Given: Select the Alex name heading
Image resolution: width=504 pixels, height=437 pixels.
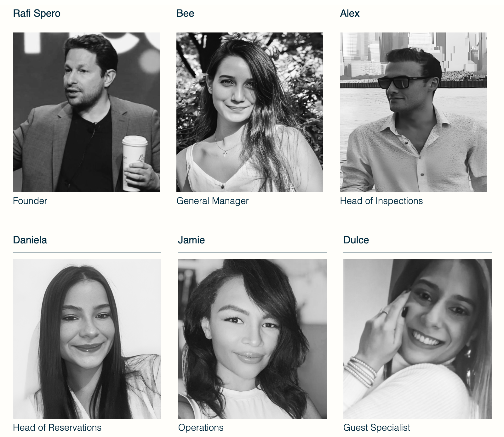Looking at the screenshot, I should (x=350, y=14).
